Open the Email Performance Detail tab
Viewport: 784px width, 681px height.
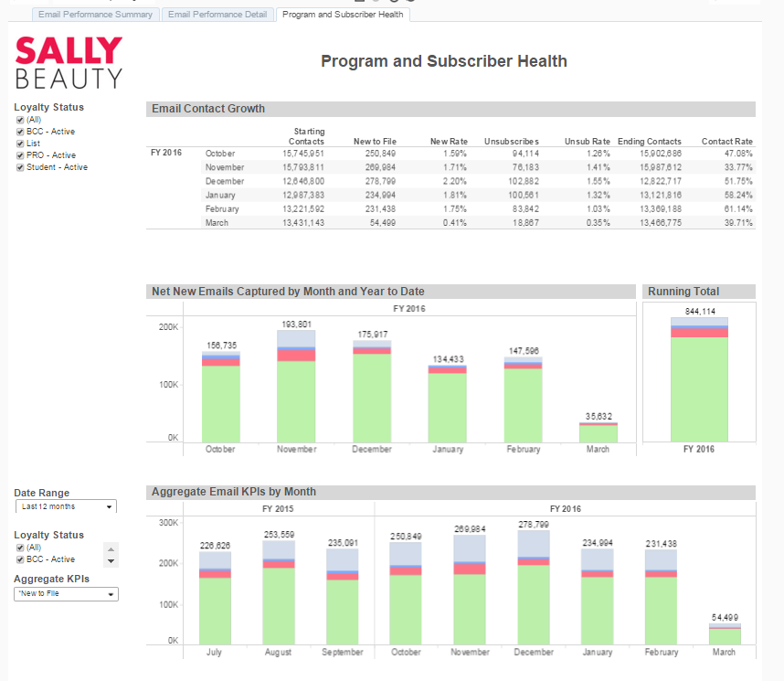click(x=217, y=15)
